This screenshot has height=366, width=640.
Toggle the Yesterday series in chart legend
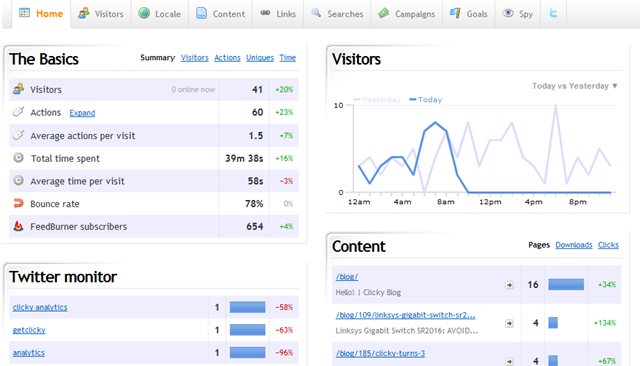(377, 100)
